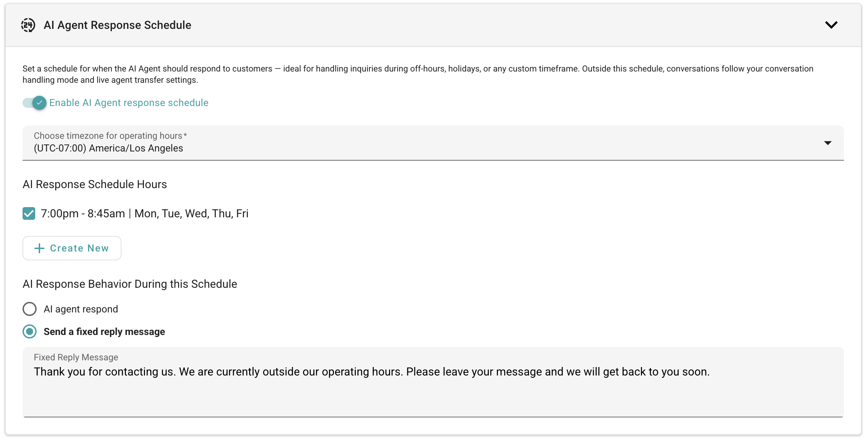Click the 24-hour clock icon in header
This screenshot has width=868, height=441.
(28, 25)
